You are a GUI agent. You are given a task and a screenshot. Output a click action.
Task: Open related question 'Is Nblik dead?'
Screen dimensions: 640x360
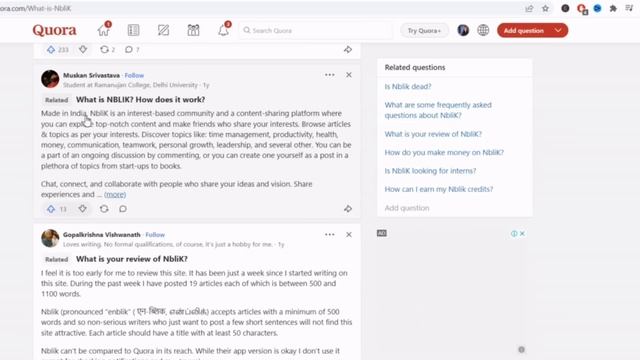(x=408, y=87)
